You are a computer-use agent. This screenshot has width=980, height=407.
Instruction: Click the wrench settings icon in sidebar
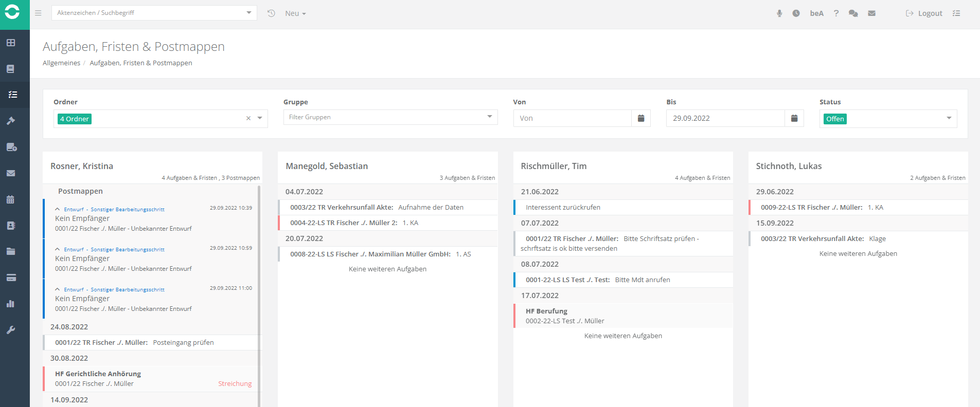(x=11, y=330)
